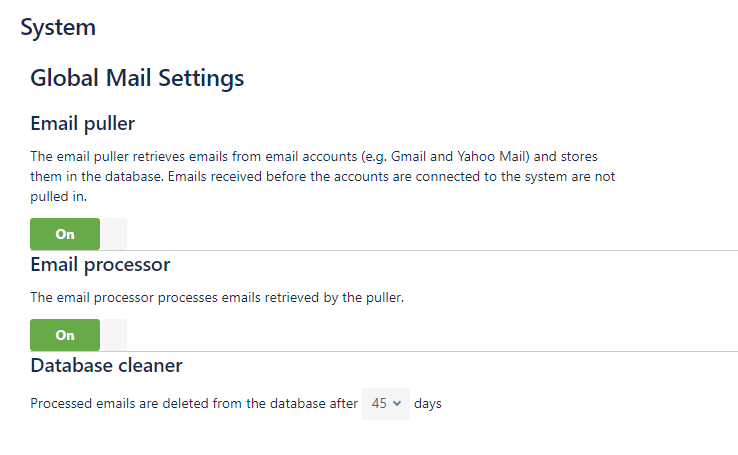This screenshot has height=455, width=738.
Task: Click the grey handle of Email processor toggle
Action: (114, 335)
